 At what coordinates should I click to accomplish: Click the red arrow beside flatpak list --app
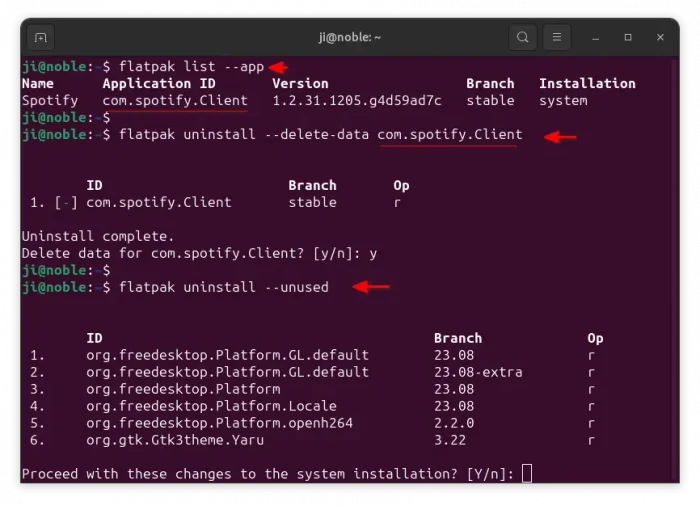click(x=278, y=67)
